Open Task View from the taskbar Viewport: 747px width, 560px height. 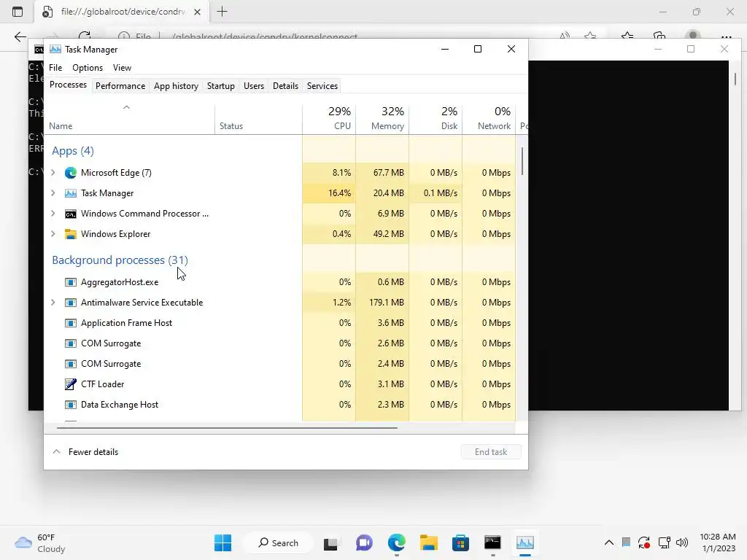[x=330, y=542]
